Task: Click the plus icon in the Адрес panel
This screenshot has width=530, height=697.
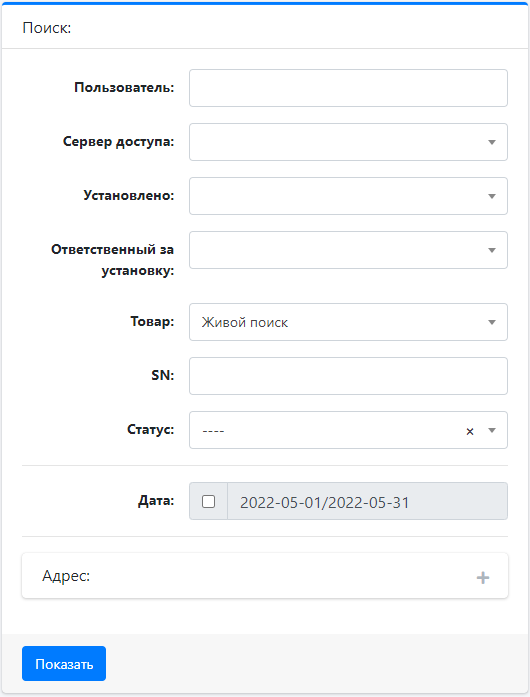Action: point(483,577)
